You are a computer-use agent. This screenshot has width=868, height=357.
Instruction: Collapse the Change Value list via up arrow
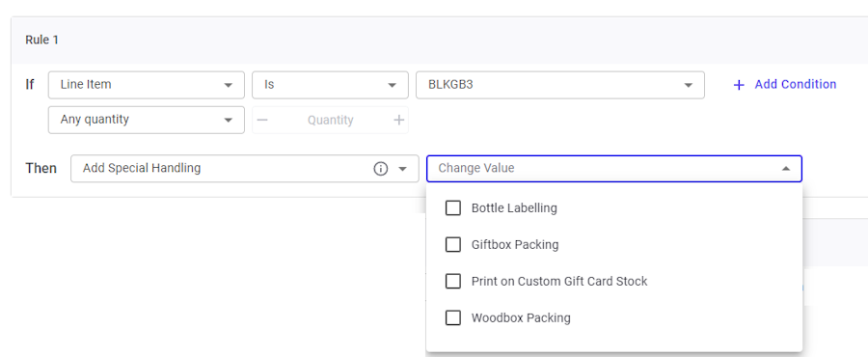pos(785,168)
